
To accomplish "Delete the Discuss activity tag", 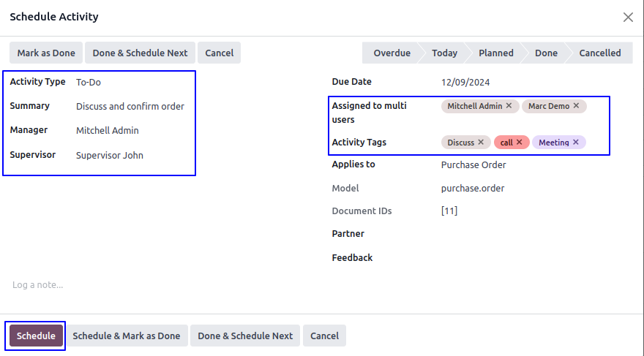I will pos(481,143).
